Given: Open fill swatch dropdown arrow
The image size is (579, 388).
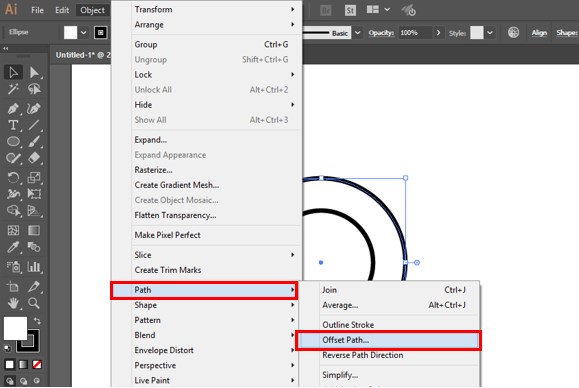Looking at the screenshot, I should pyautogui.click(x=84, y=32).
